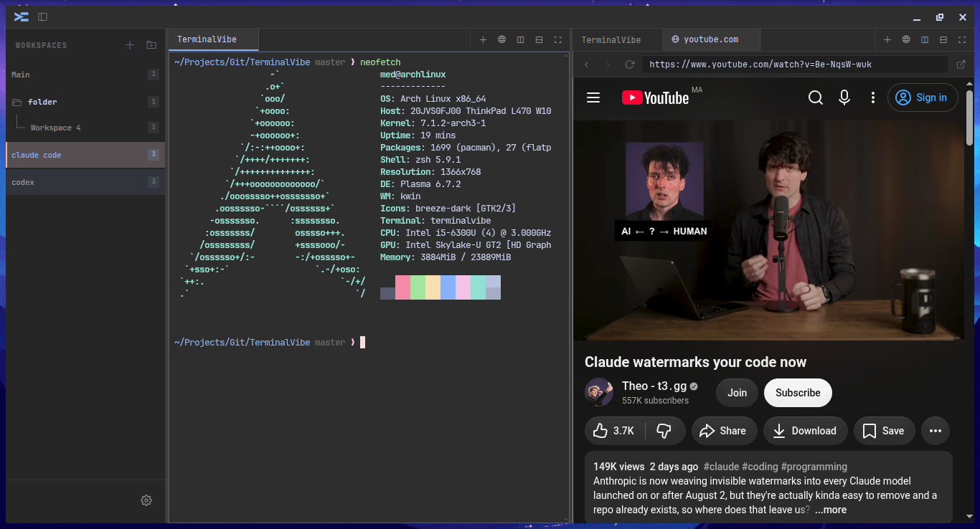Image resolution: width=980 pixels, height=529 pixels.
Task: Open YouTube three-dot settings menu
Action: click(x=873, y=97)
